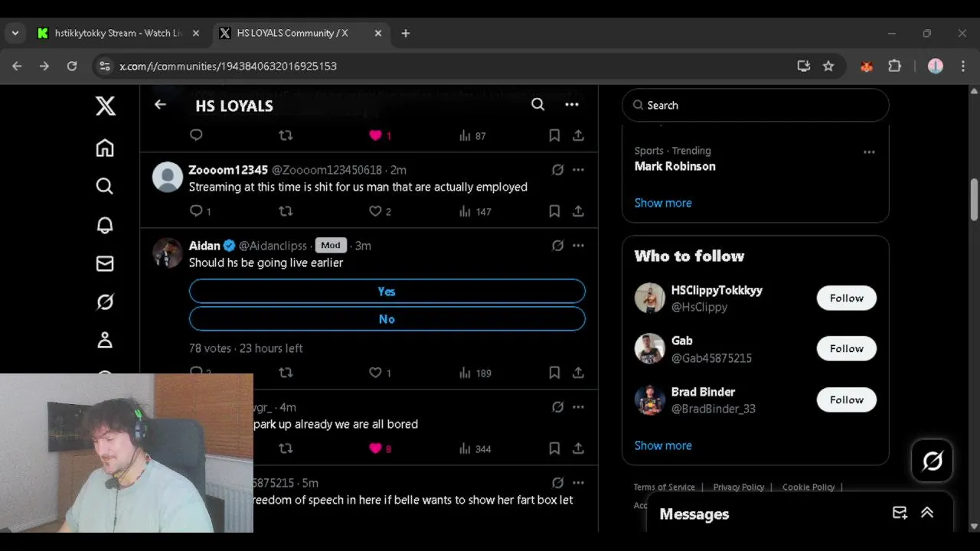View analytics of Zooom12345's post (147)

coord(475,211)
